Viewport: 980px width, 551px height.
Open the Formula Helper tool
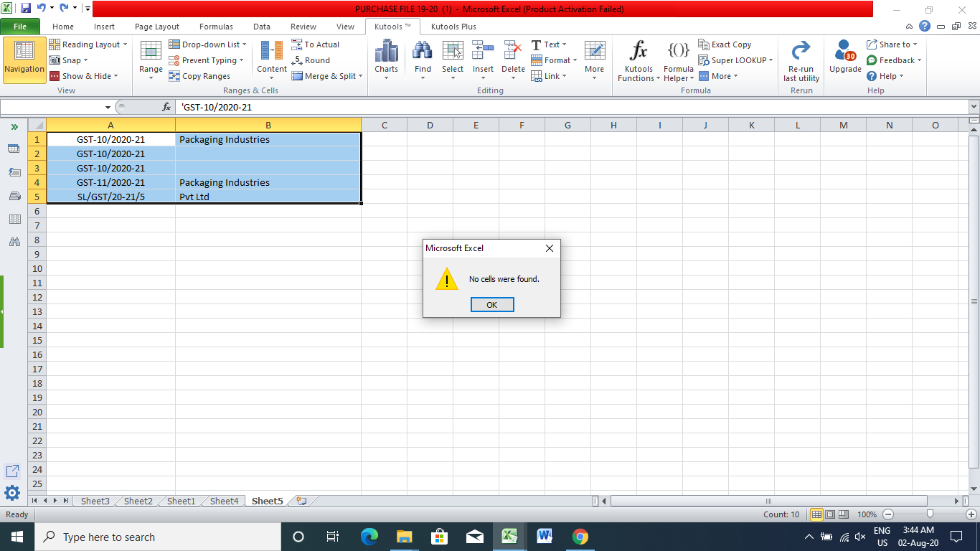tap(679, 60)
